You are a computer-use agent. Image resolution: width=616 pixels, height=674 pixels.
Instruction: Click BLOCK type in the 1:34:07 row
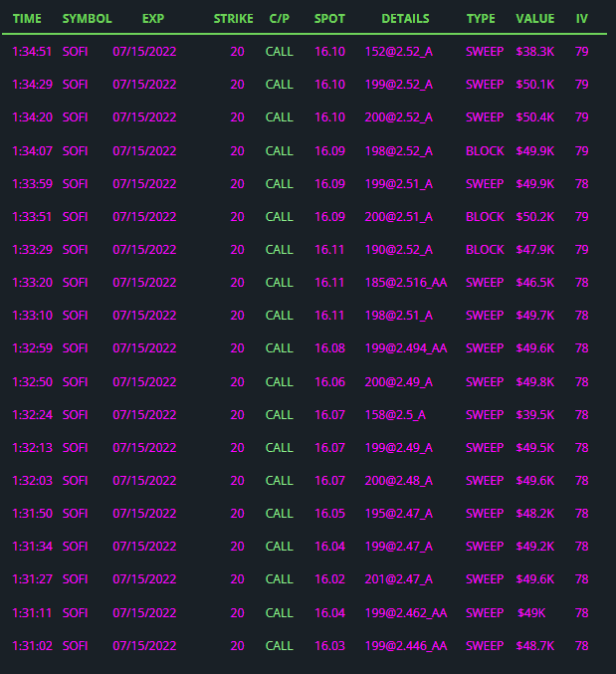485,151
